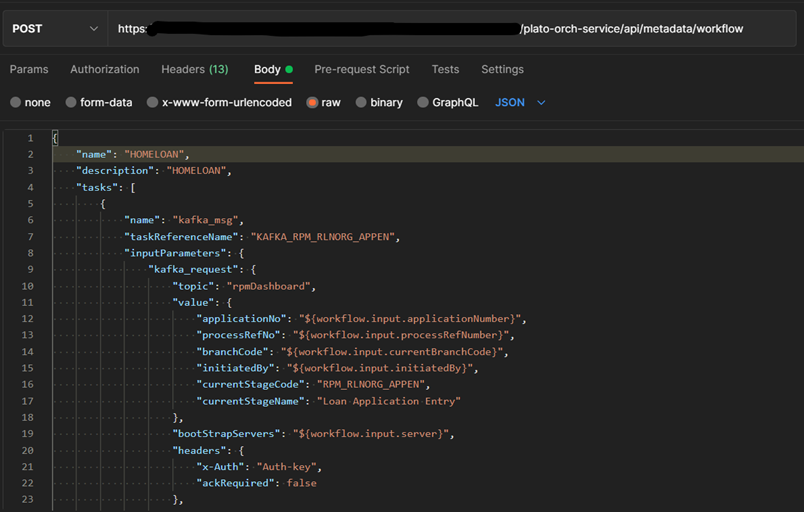Click "Loan Application Entry" value
Screen dimensions: 804x512
(x=389, y=401)
